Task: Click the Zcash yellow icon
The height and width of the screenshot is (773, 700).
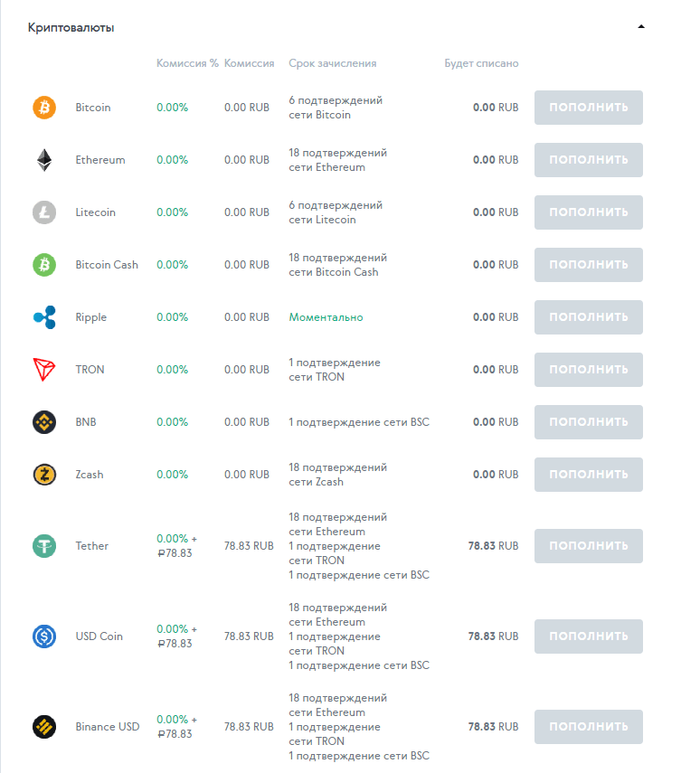Action: (x=44, y=475)
